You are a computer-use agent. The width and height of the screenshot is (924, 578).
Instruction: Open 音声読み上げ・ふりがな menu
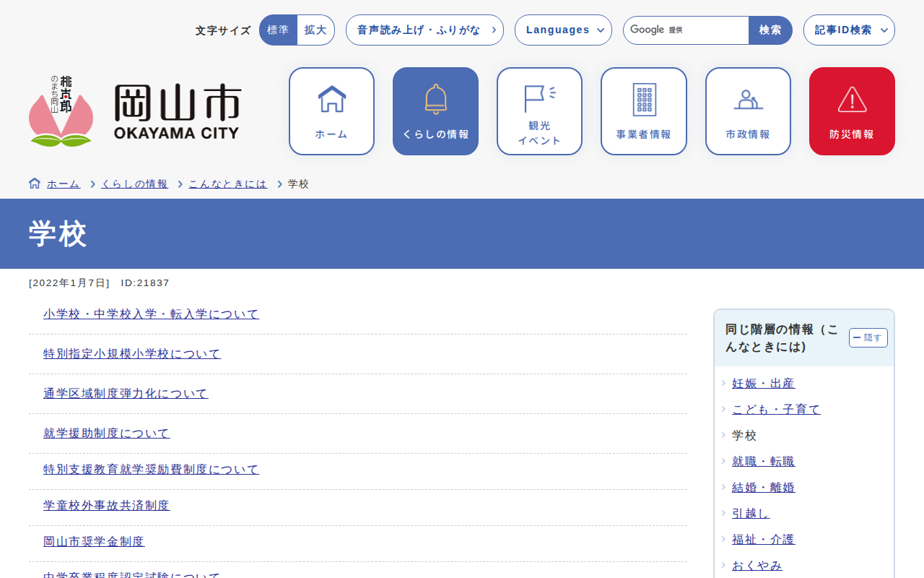coord(424,30)
